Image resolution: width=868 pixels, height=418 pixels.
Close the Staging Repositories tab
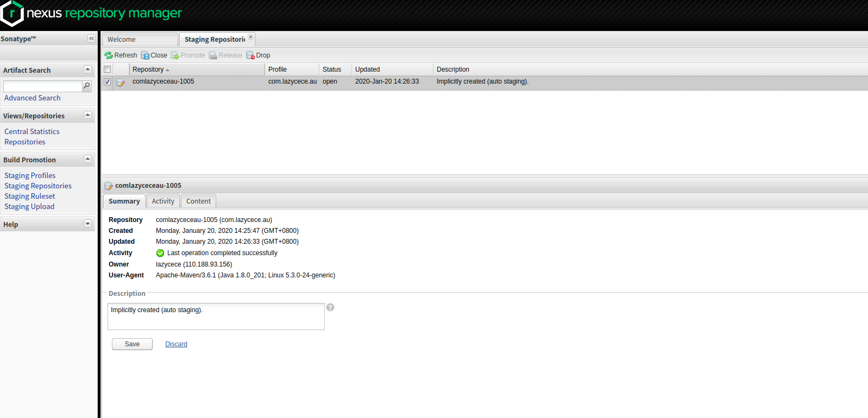(250, 37)
